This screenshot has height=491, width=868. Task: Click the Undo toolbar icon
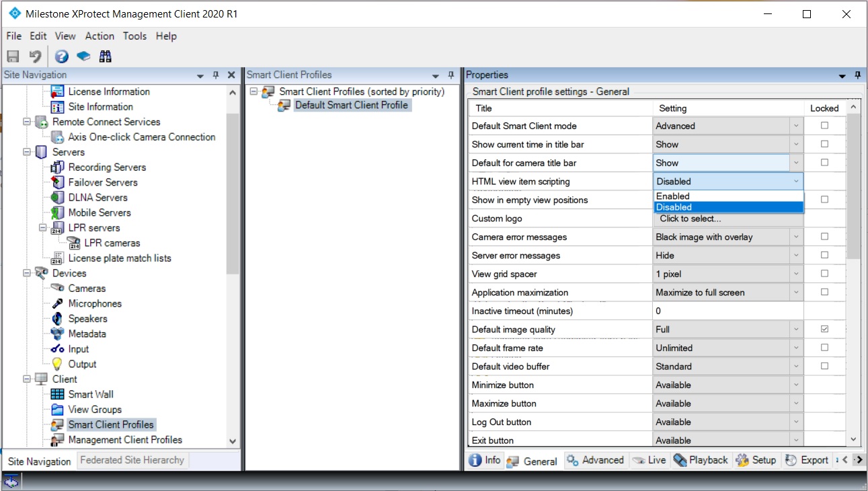pos(34,56)
